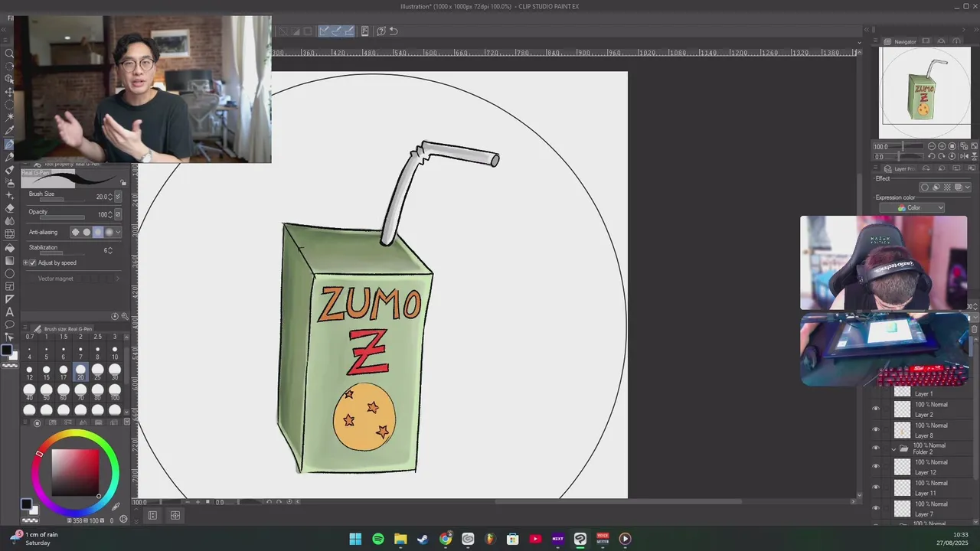Click the help question mark toolbar icon
This screenshot has height=551, width=980.
pos(381,31)
